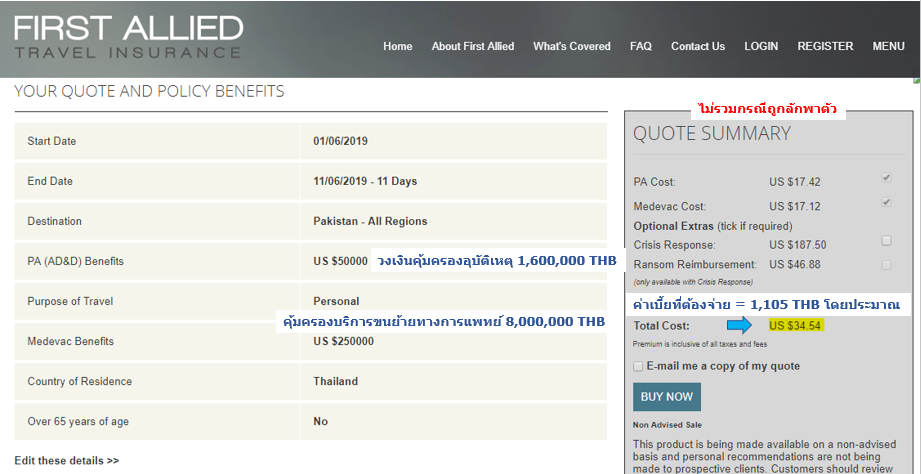Tick the Ransom Reimbursement checkbox
The width and height of the screenshot is (921, 474).
tap(886, 265)
